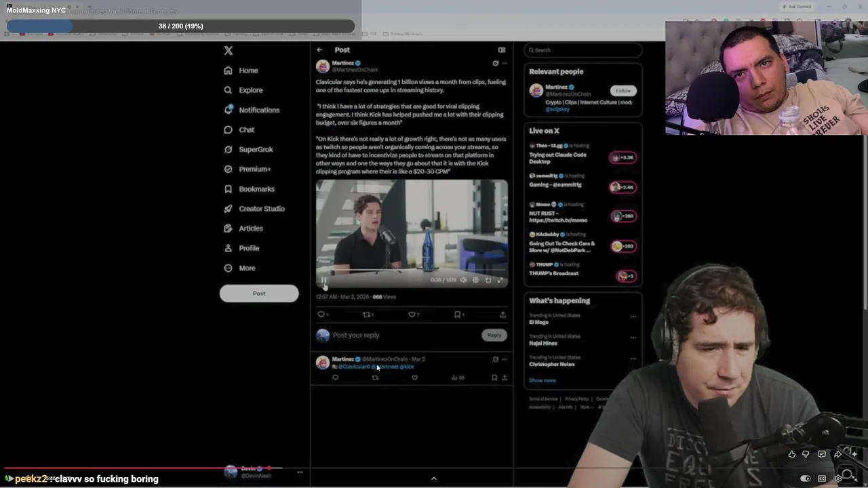868x488 pixels.
Task: Open embedded video settings gear
Action: coord(475,280)
